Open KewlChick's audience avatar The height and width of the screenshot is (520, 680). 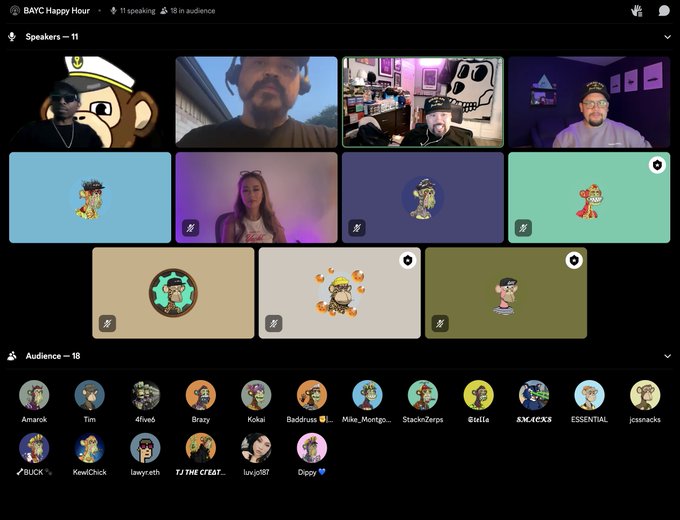(89, 448)
